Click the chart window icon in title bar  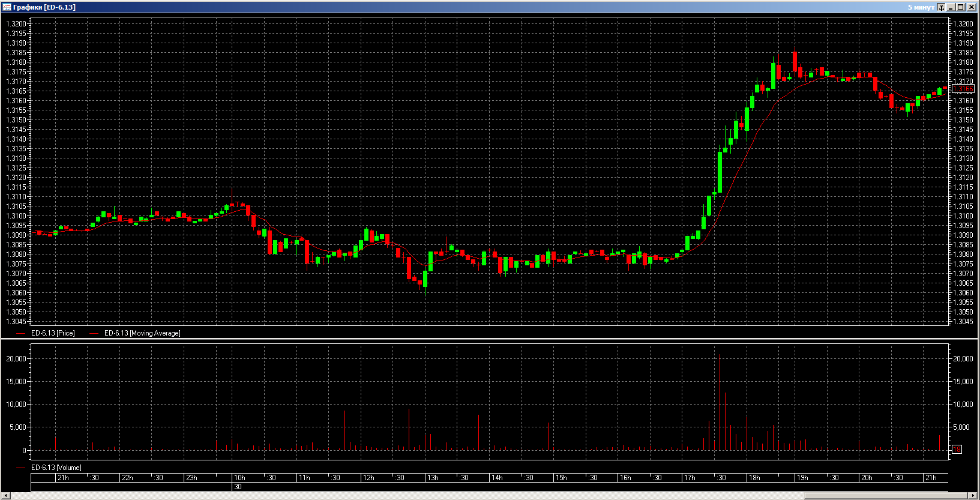7,7
